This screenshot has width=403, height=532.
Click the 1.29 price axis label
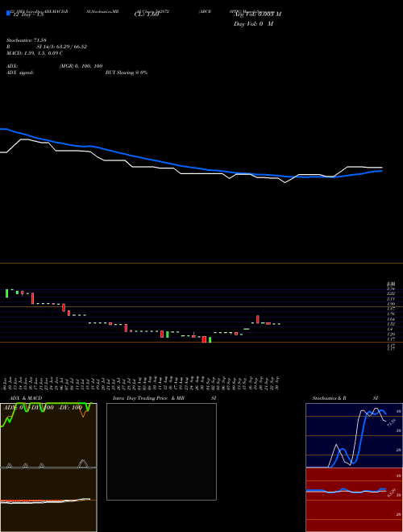(391, 335)
